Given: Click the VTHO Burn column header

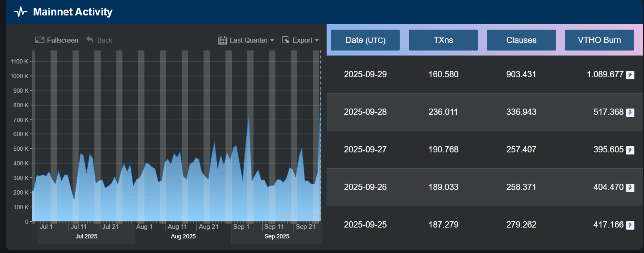Looking at the screenshot, I should pos(599,40).
